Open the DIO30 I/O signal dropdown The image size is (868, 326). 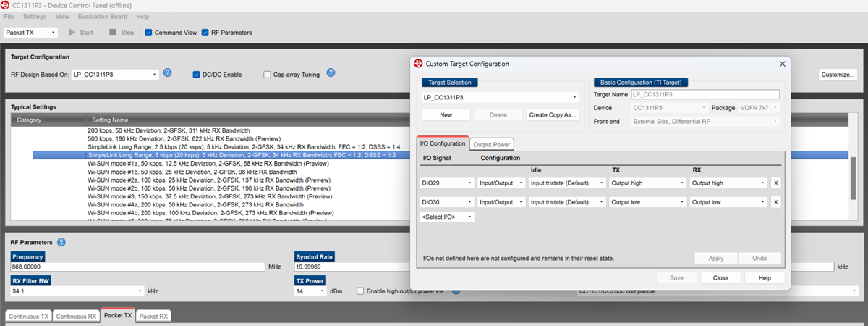coord(447,202)
